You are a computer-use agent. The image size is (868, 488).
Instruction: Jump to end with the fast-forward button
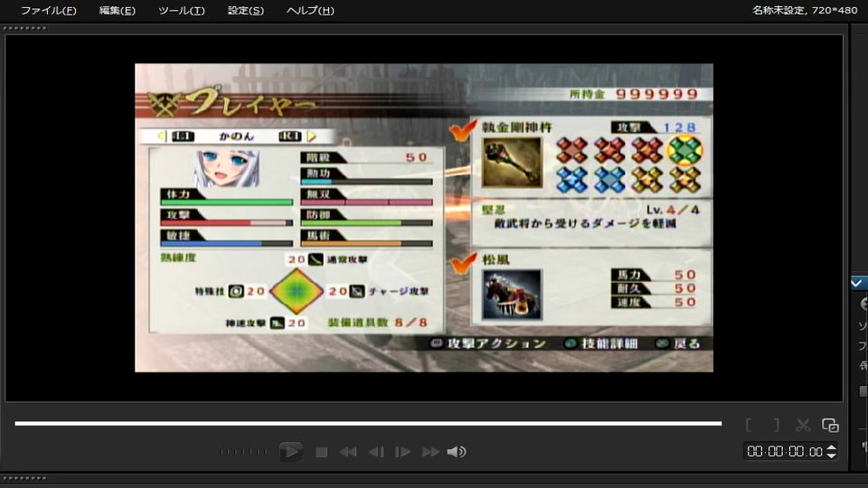[430, 452]
